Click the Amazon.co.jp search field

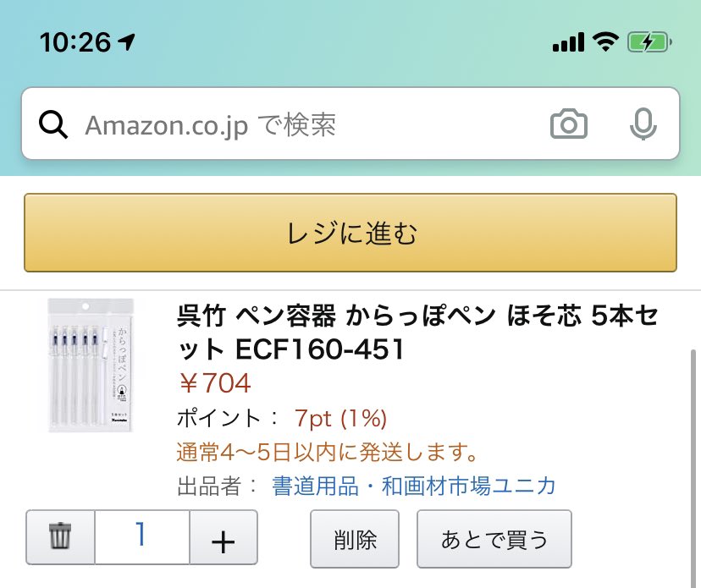[350, 124]
